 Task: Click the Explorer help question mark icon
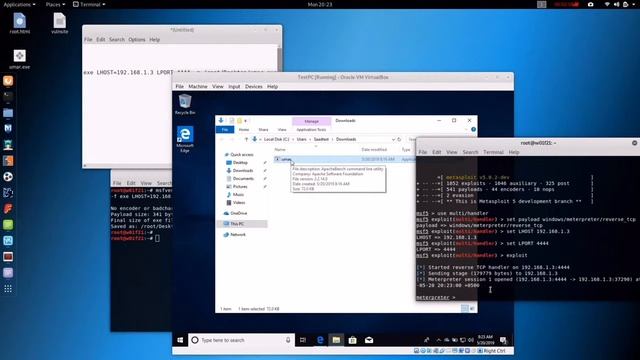[x=473, y=129]
